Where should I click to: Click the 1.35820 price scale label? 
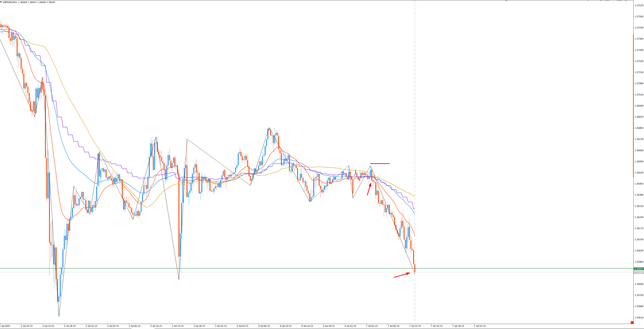point(639,284)
